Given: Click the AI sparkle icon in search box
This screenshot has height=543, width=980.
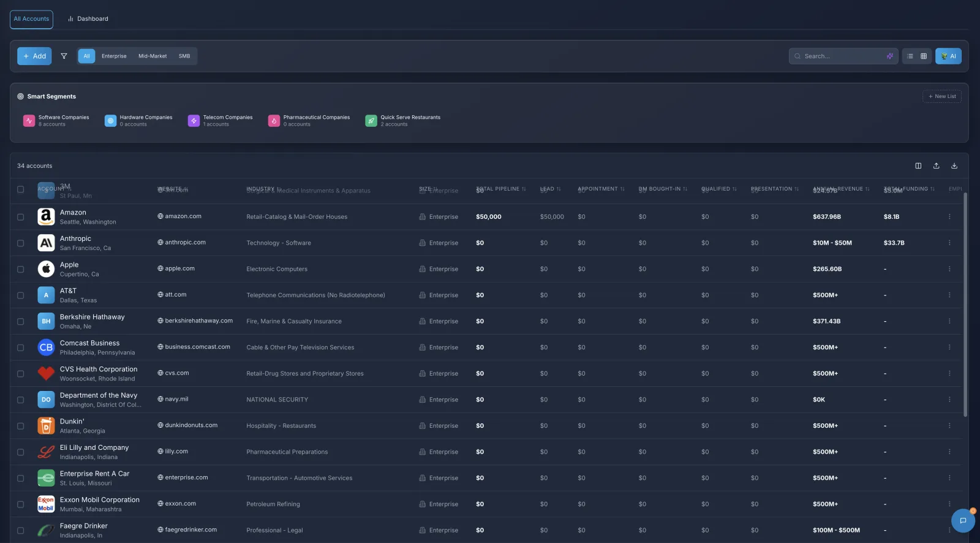Looking at the screenshot, I should [890, 56].
